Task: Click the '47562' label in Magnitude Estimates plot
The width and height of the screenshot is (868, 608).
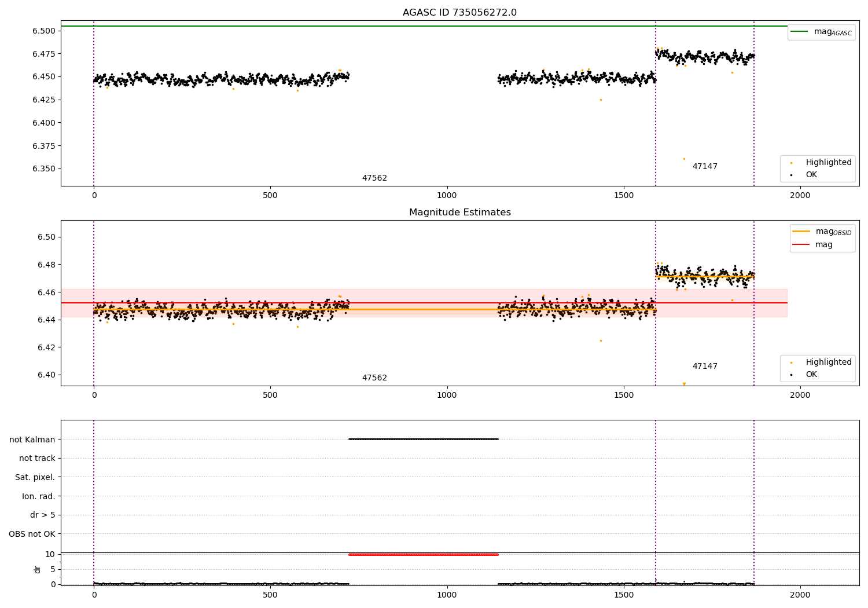Action: click(x=374, y=378)
